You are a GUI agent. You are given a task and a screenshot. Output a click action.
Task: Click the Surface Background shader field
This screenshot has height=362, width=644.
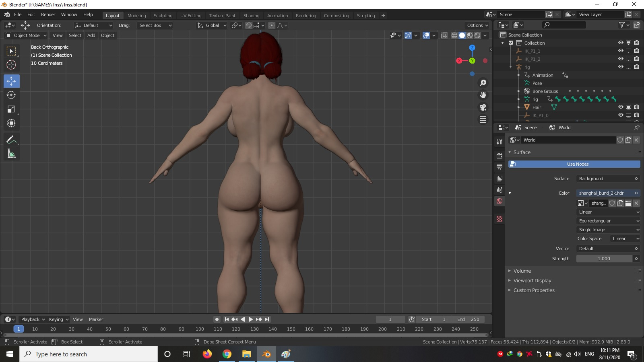(x=608, y=179)
